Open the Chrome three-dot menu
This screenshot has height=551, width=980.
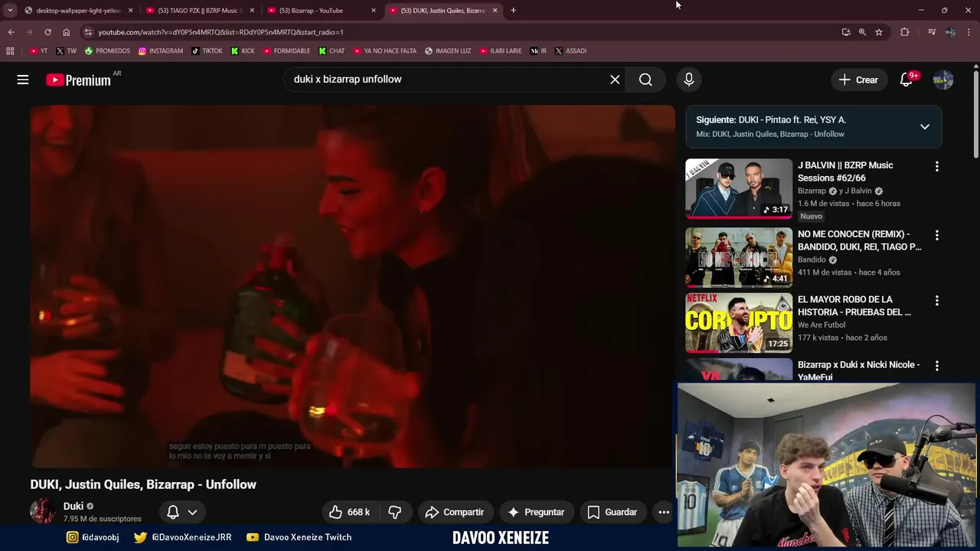(969, 32)
